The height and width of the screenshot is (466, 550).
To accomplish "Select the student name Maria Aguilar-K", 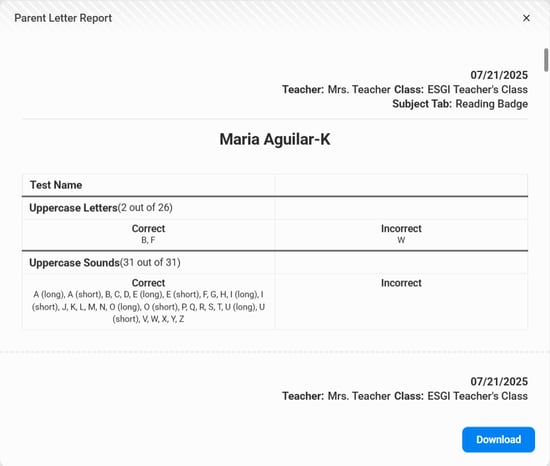I will tap(275, 139).
